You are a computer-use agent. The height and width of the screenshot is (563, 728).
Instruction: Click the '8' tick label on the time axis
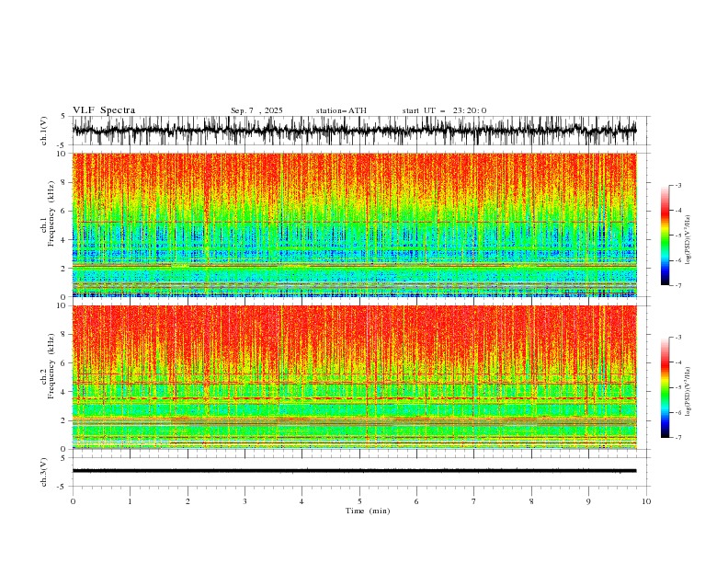pyautogui.click(x=531, y=501)
